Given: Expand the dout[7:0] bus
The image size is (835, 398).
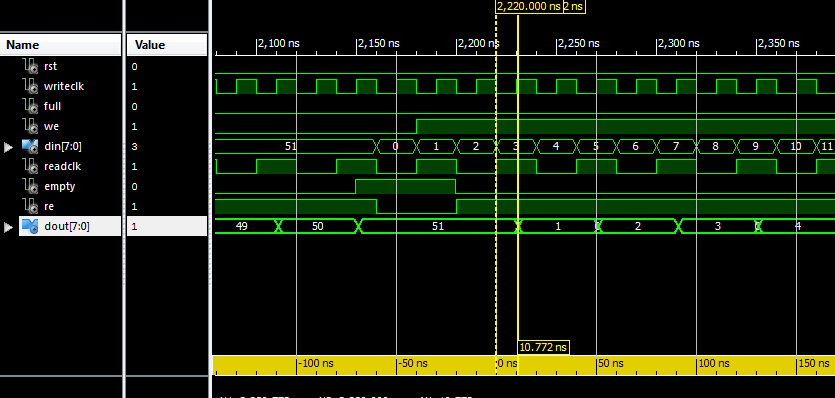Looking at the screenshot, I should (8, 228).
